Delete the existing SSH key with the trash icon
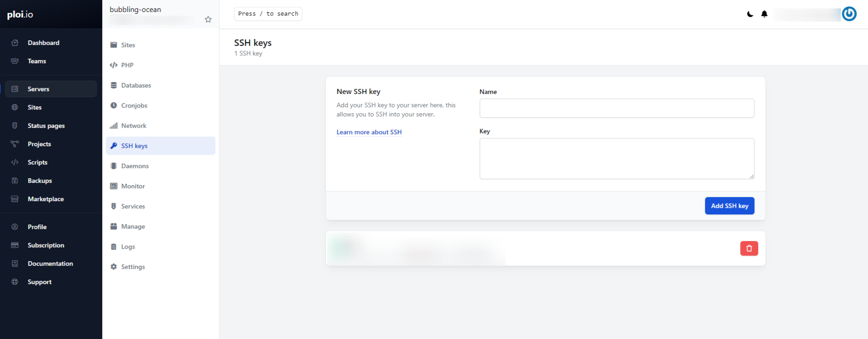Image resolution: width=868 pixels, height=339 pixels. coord(749,248)
